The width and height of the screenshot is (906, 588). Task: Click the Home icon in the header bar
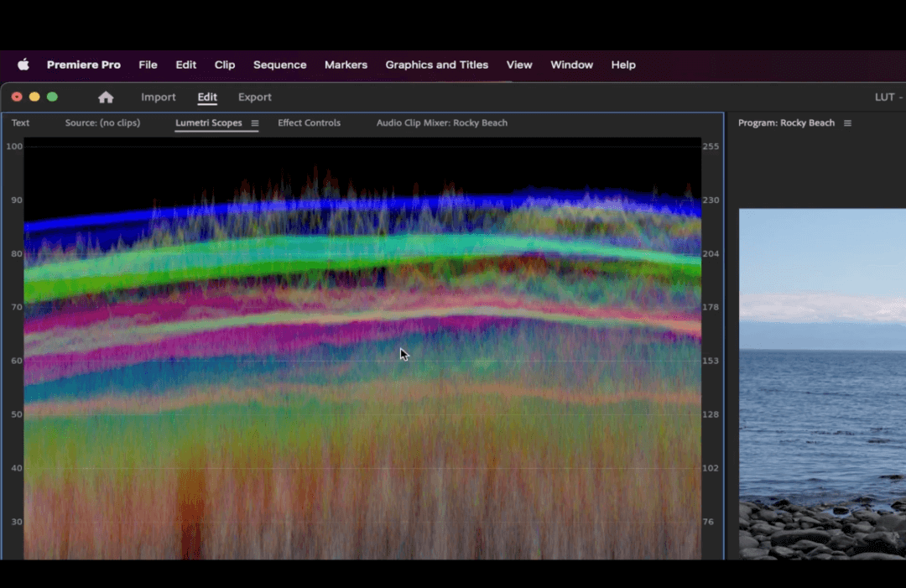[106, 97]
